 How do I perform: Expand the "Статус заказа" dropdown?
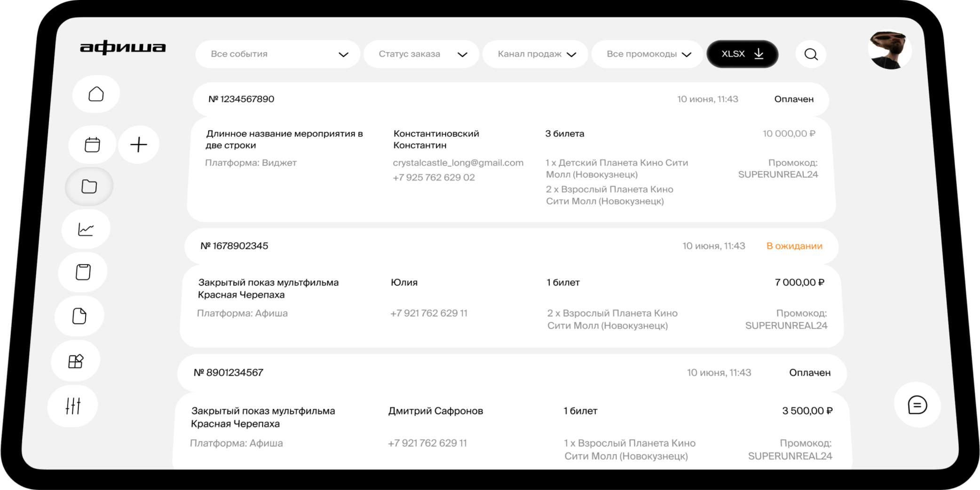tap(422, 54)
